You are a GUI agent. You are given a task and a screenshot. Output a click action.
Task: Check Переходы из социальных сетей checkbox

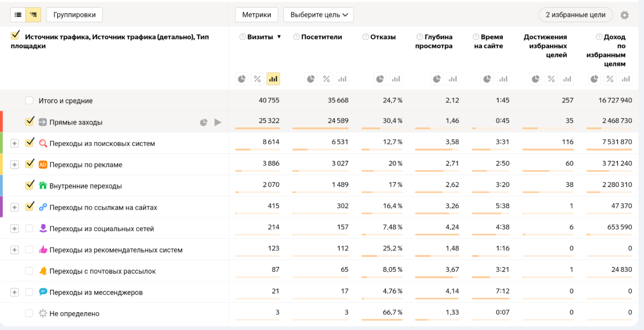click(x=29, y=228)
